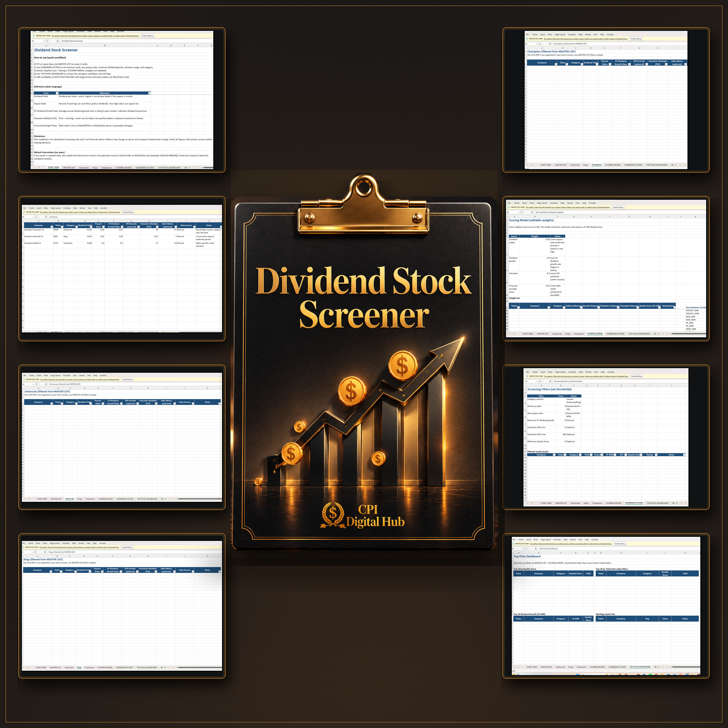Click Insert Function fx in Scoring Model window
The image size is (728, 728).
click(532, 213)
